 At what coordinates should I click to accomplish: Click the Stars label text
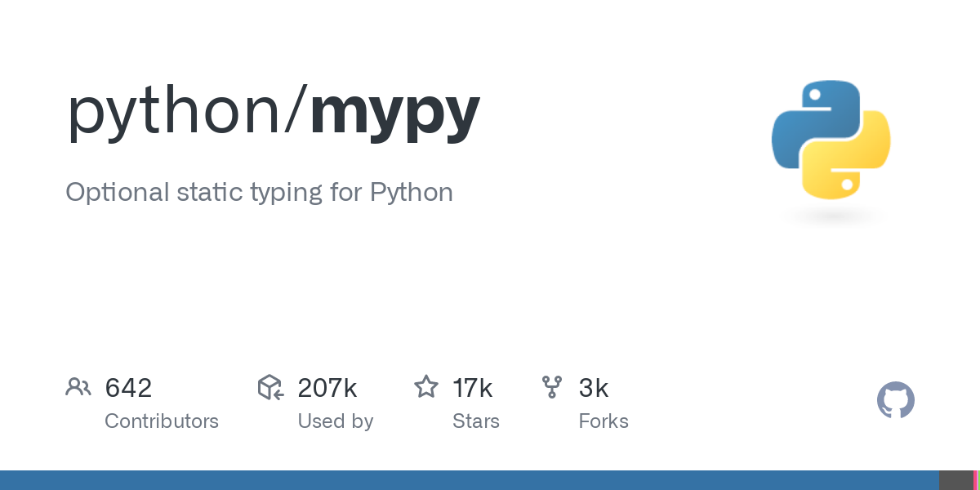coord(475,421)
